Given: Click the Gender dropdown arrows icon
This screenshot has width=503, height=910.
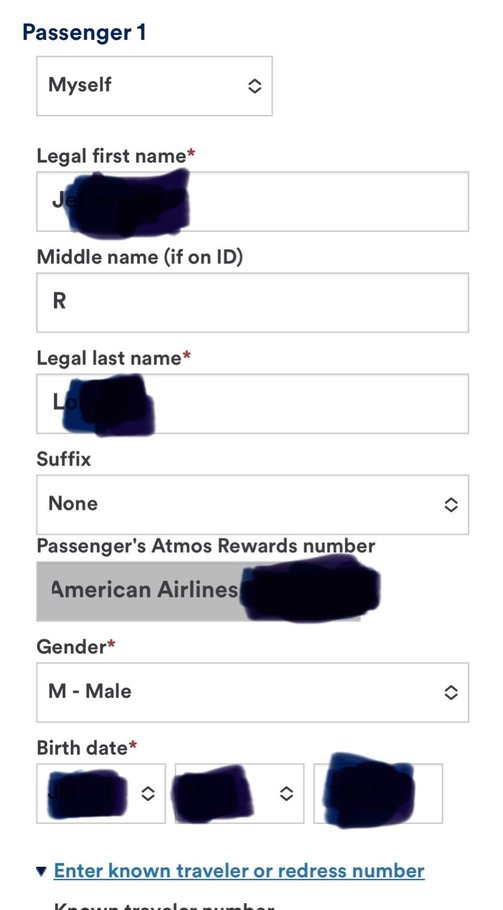Looking at the screenshot, I should (x=451, y=692).
